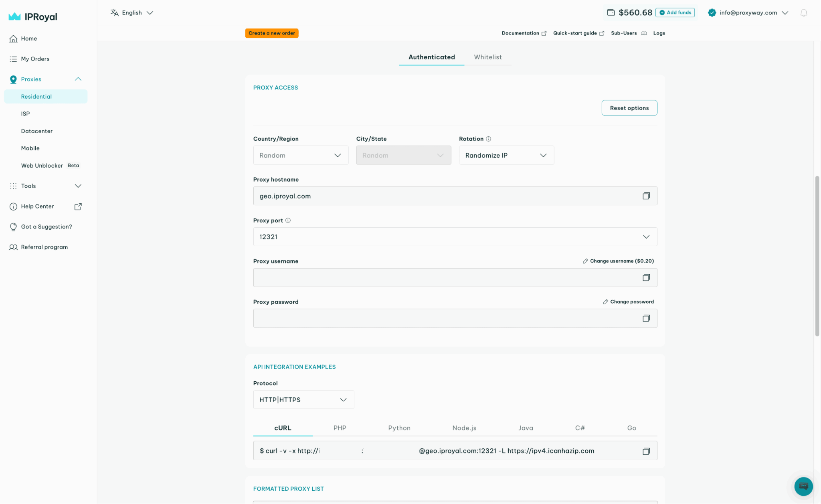Screen dimensions: 821x504
Task: Click the Sub-Users people icon
Action: tap(644, 33)
